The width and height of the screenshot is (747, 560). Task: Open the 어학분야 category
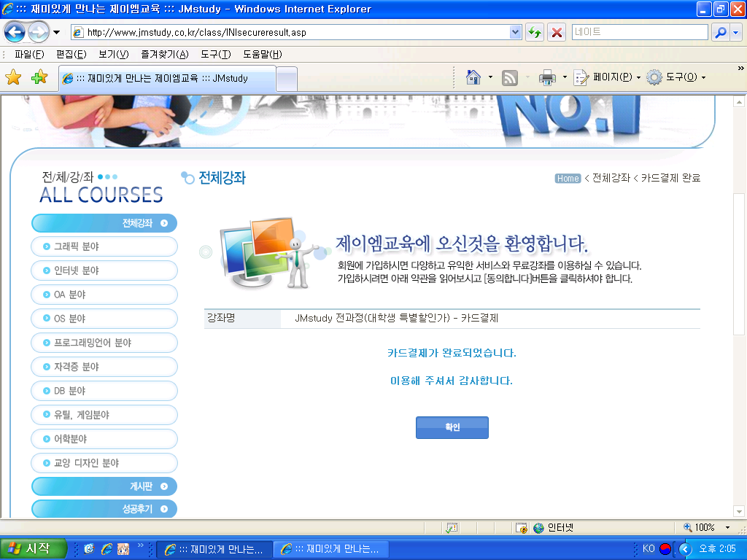pos(104,439)
